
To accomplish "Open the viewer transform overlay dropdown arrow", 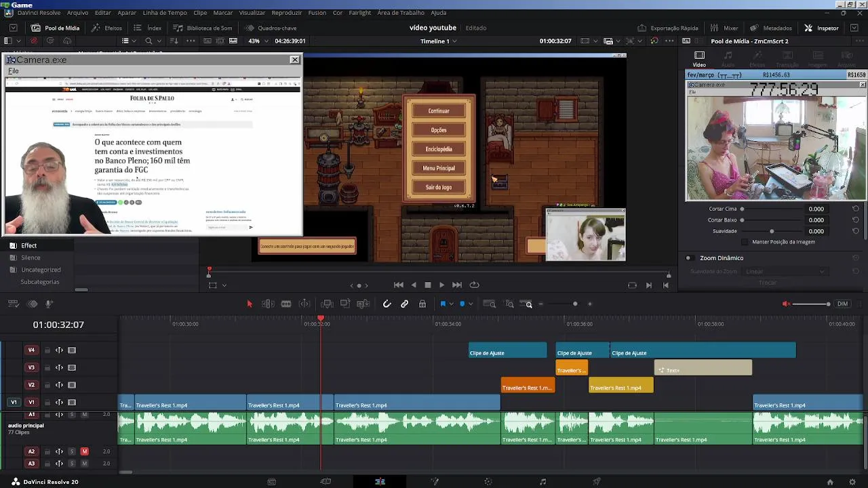I will pos(224,285).
